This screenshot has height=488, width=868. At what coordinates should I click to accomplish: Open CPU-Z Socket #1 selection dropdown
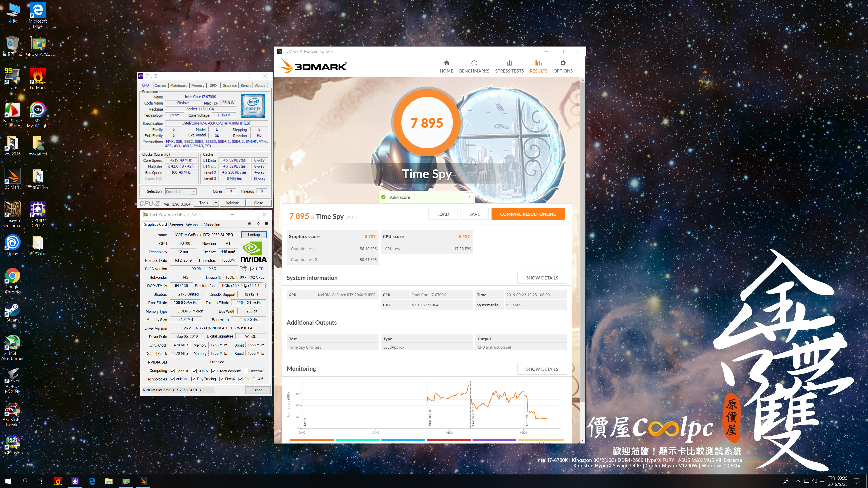(x=181, y=191)
